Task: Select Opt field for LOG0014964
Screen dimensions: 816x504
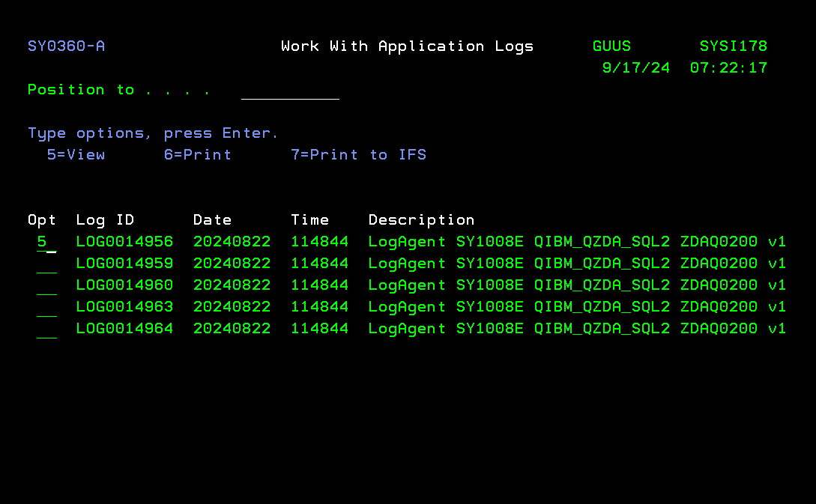Action: 47,330
